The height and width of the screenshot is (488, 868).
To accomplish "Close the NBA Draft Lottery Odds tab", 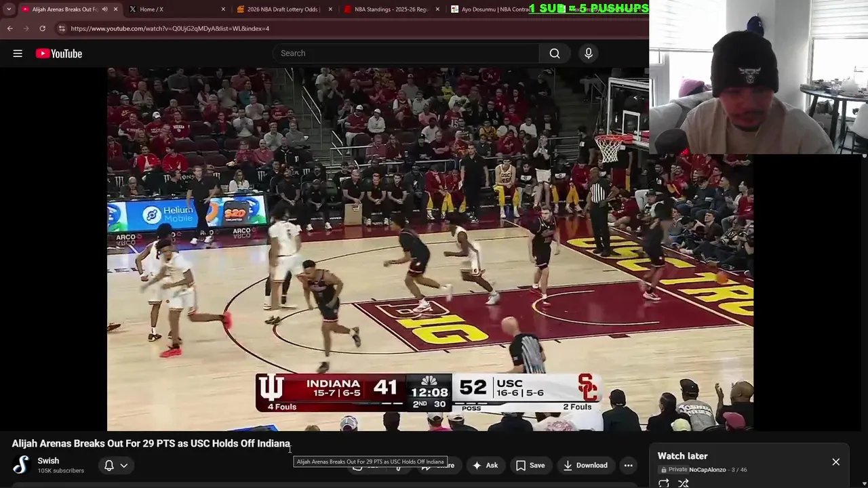I will click(330, 9).
